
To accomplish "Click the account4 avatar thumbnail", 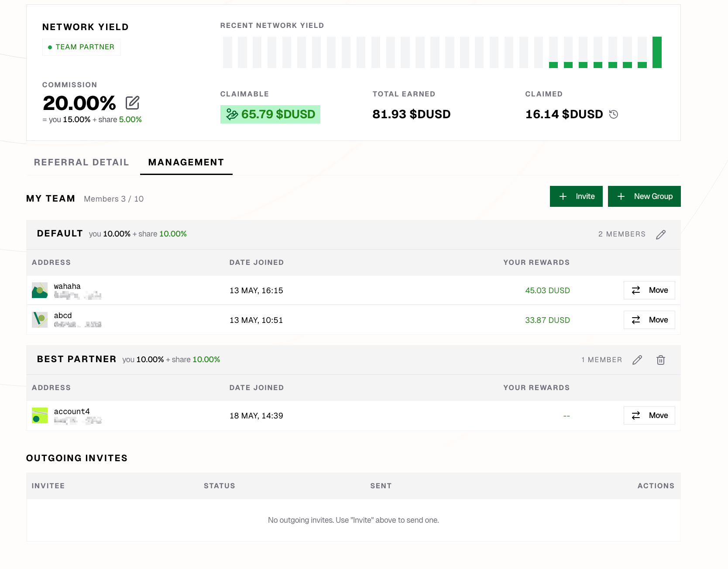I will [40, 415].
